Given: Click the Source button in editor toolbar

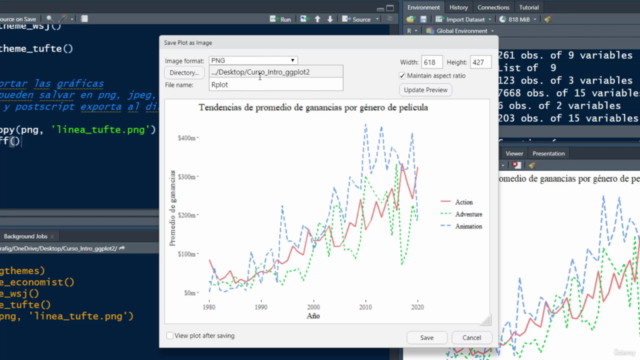Looking at the screenshot, I should tap(356, 19).
